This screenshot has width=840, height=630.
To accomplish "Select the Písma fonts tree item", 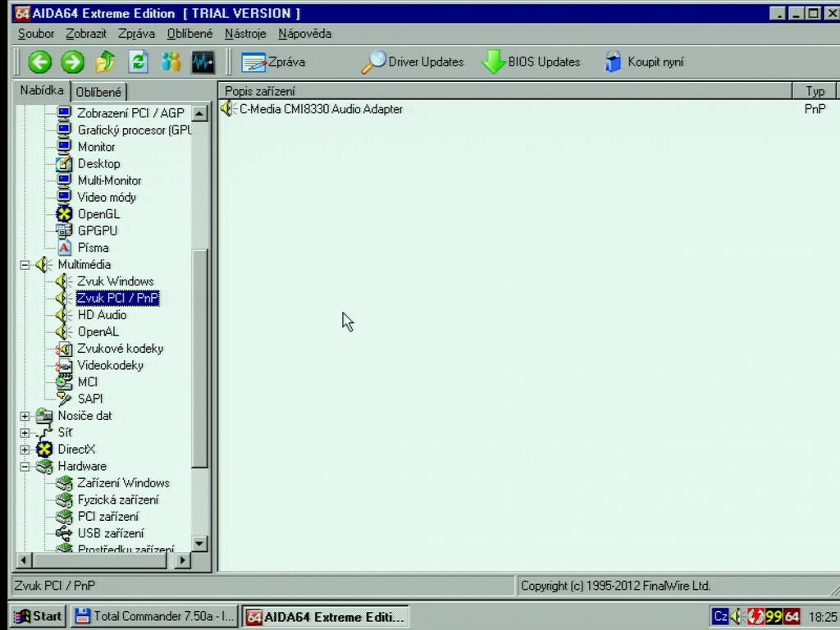I will tap(93, 248).
